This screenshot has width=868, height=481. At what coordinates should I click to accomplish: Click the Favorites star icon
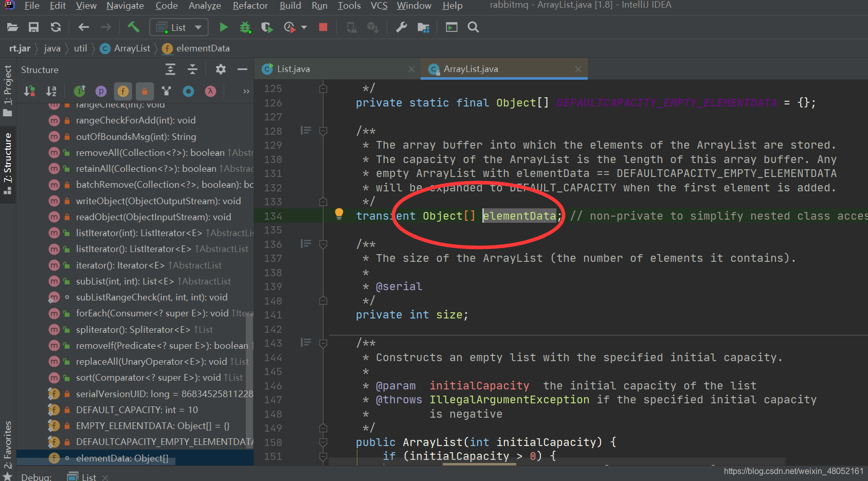point(7,476)
